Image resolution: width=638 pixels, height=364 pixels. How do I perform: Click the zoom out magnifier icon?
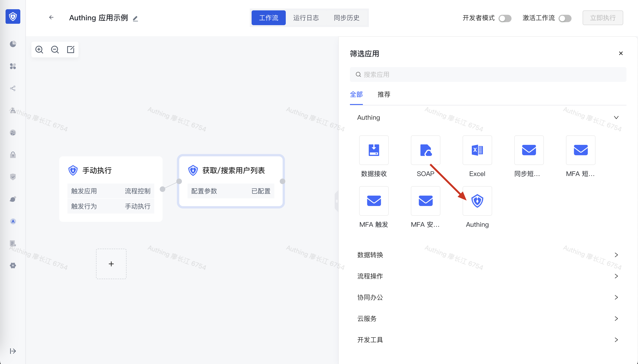pyautogui.click(x=55, y=50)
